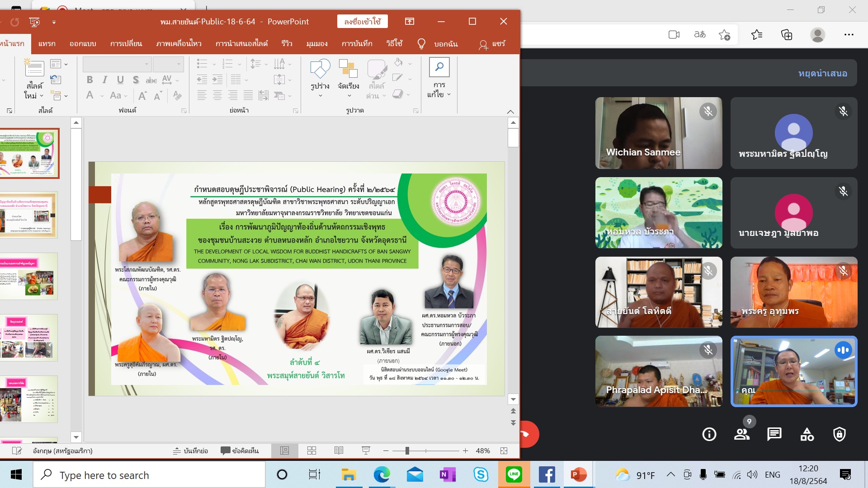Viewport: 868px width, 488px height.
Task: Open the Transitions tab (การเปลี่ยน)
Action: 126,44
